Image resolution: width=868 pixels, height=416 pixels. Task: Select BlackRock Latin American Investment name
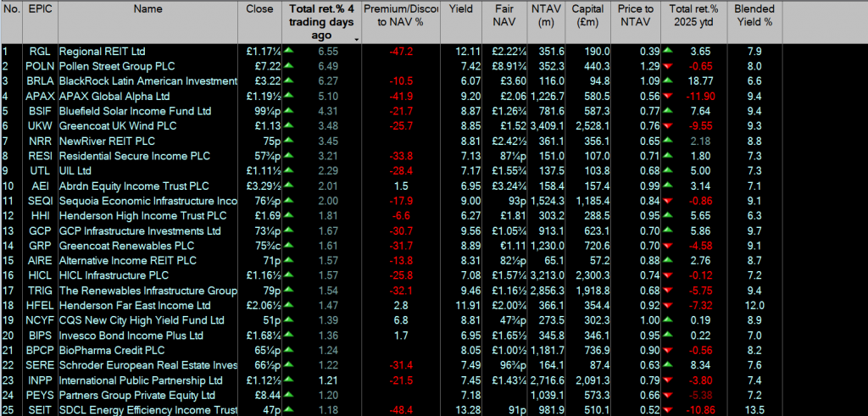147,81
